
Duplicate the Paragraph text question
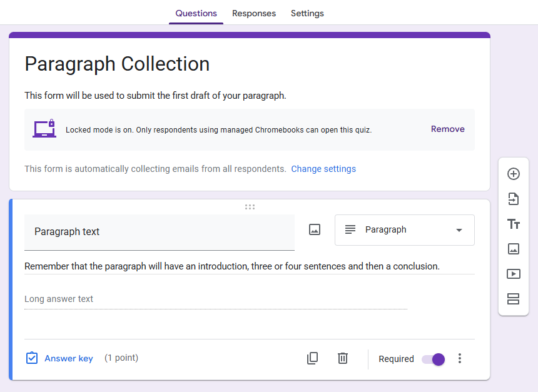click(x=312, y=358)
